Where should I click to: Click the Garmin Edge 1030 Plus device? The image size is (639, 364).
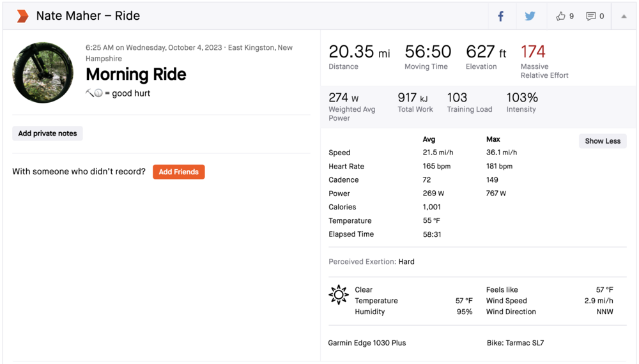coord(367,343)
